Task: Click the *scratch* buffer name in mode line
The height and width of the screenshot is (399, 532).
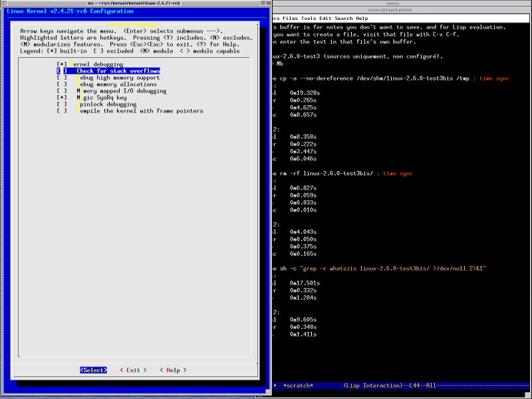Action: click(x=298, y=386)
